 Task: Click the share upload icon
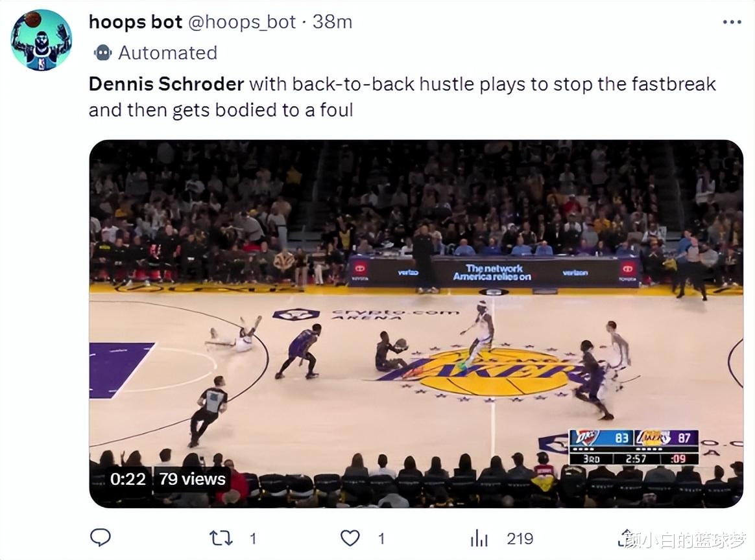(626, 537)
